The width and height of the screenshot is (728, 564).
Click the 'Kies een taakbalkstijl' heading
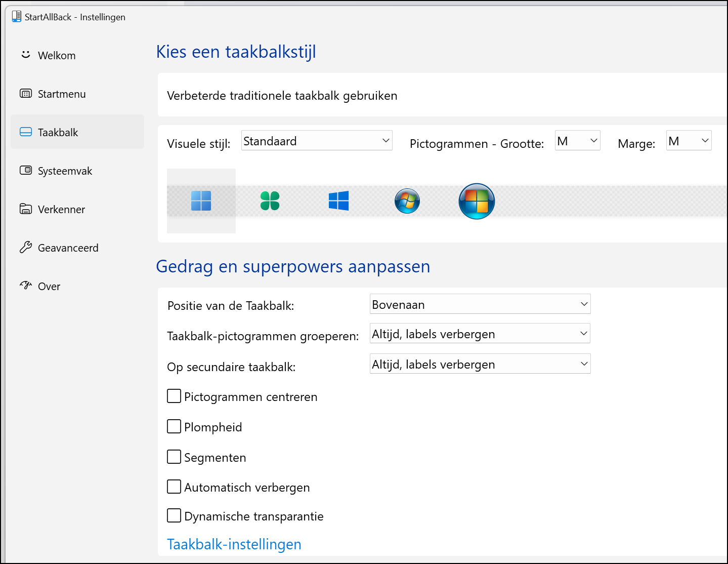tap(236, 52)
